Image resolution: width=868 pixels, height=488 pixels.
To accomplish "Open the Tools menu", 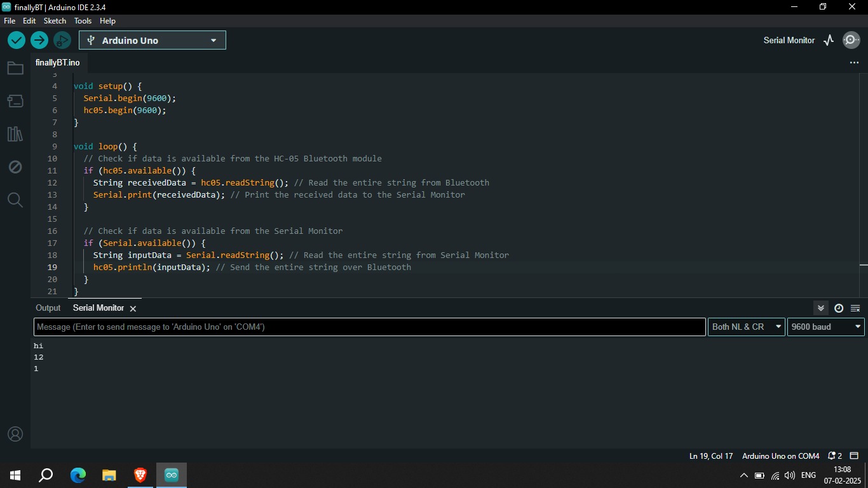I will click(x=83, y=20).
